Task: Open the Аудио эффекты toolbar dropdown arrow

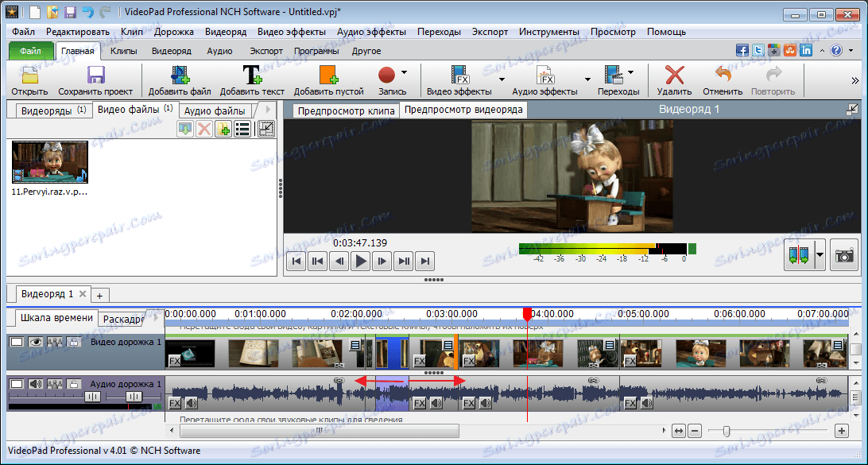Action: coord(587,79)
